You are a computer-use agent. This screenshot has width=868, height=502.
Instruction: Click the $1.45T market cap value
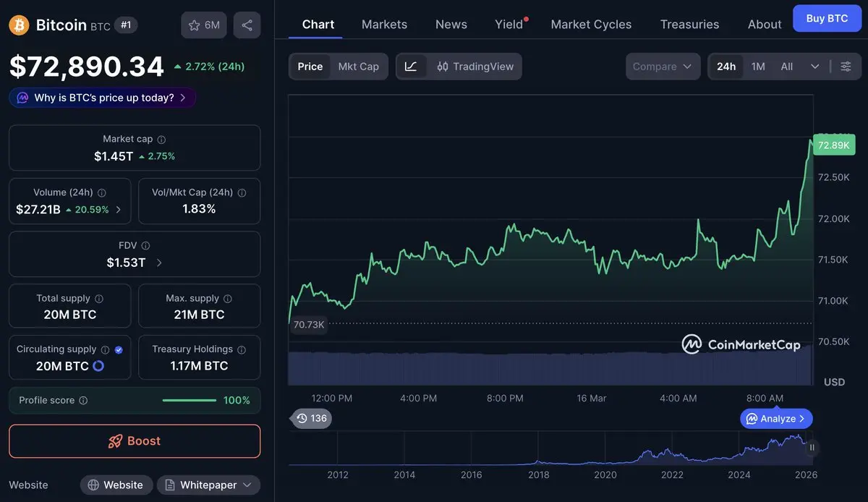click(x=114, y=156)
